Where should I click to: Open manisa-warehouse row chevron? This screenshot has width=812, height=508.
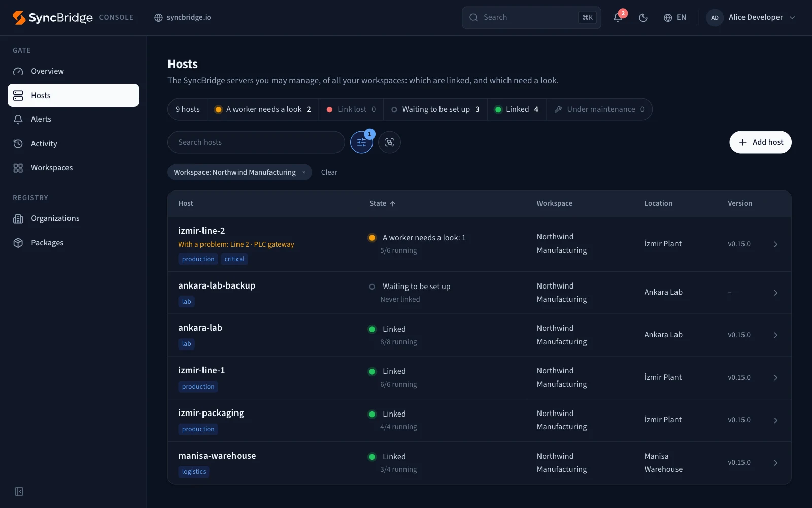coord(775,463)
